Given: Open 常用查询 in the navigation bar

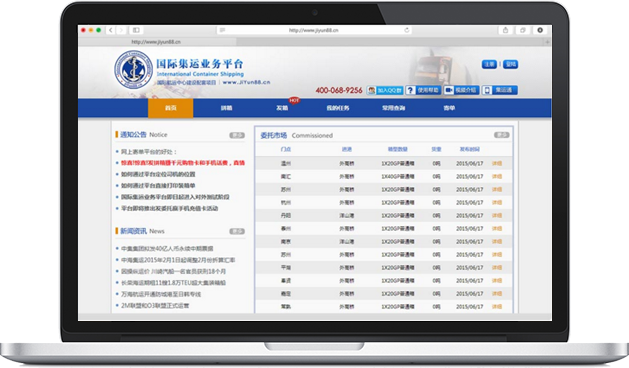Looking at the screenshot, I should coord(394,108).
